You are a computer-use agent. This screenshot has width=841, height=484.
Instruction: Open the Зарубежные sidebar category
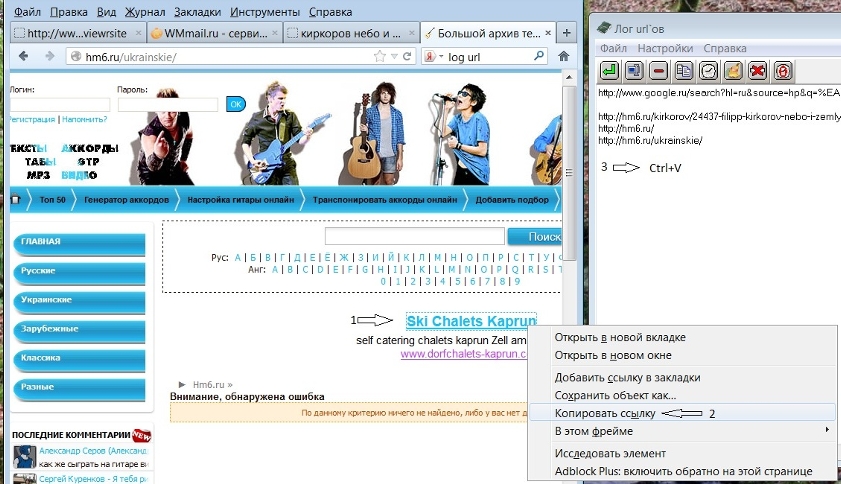(x=79, y=331)
